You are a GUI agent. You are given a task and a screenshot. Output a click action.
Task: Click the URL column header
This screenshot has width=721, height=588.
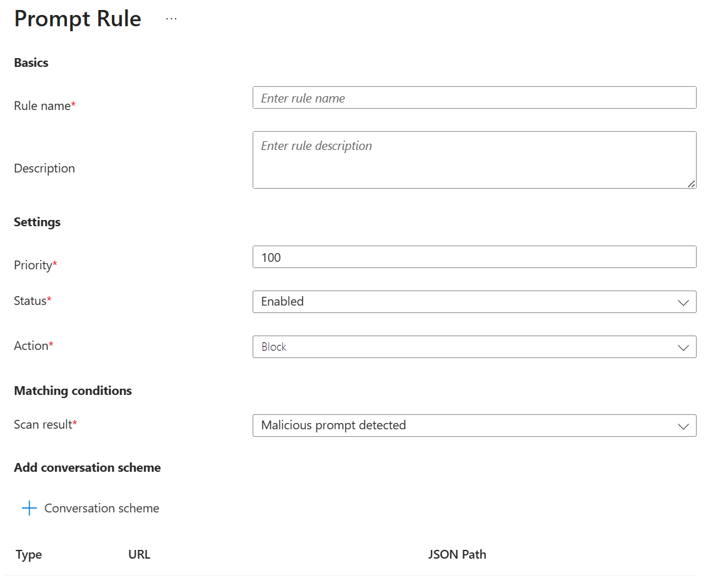(x=139, y=554)
